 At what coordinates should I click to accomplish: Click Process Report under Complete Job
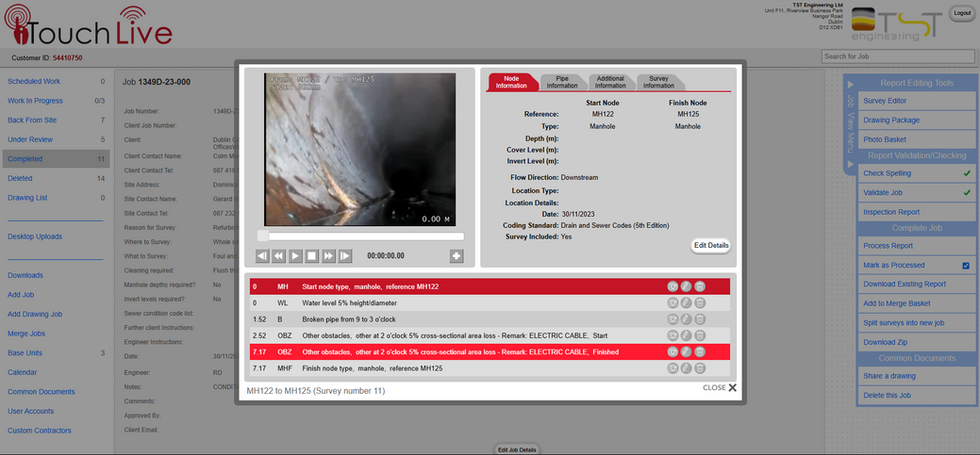coord(915,246)
